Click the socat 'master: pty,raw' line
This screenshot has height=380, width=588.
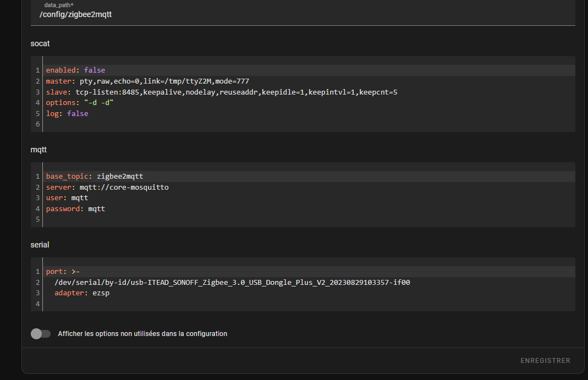click(147, 81)
